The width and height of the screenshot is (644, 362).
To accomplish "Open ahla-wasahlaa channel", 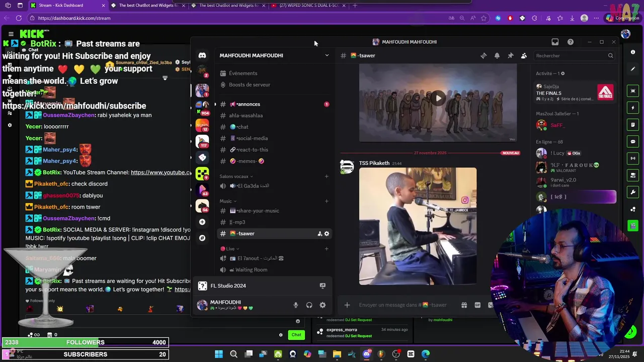I will point(274,116).
